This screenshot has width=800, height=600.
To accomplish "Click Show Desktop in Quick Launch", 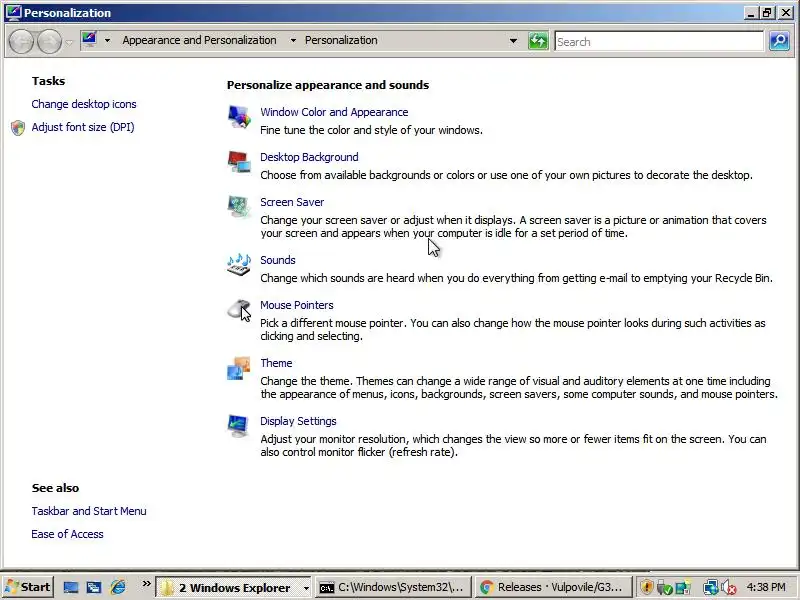I will 71,587.
